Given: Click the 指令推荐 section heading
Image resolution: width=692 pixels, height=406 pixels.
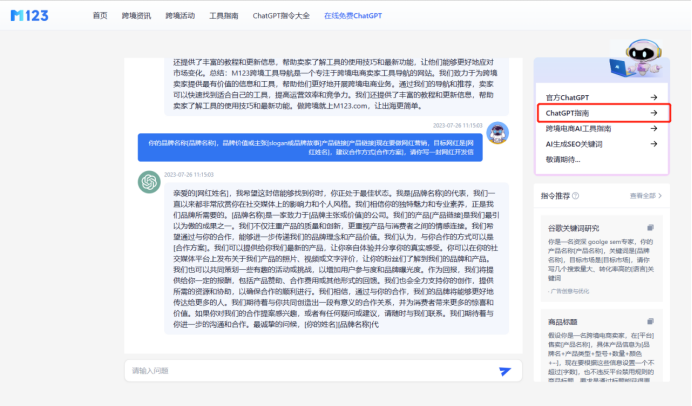Looking at the screenshot, I should [x=555, y=196].
